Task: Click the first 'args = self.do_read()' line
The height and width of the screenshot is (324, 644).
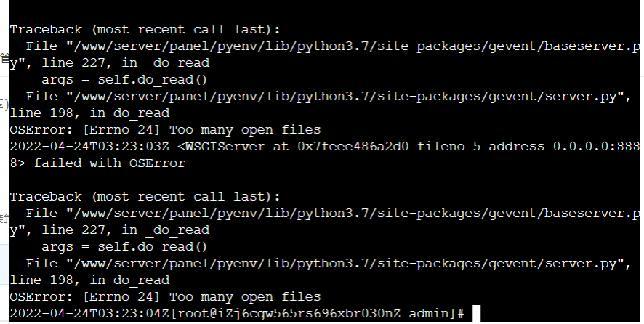Action: tap(124, 80)
